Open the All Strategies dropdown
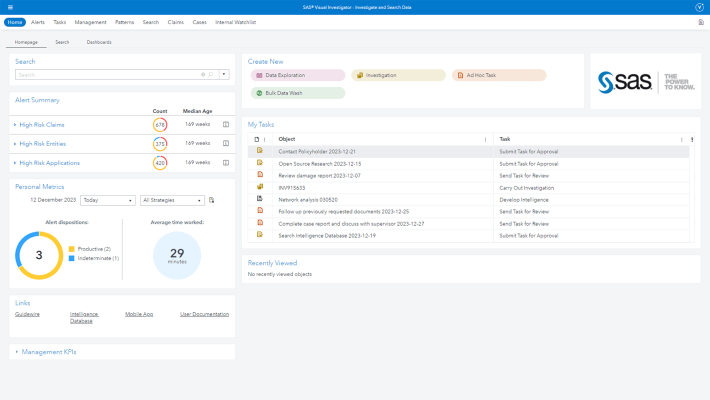Screen dimensions: 710x400 pos(172,200)
